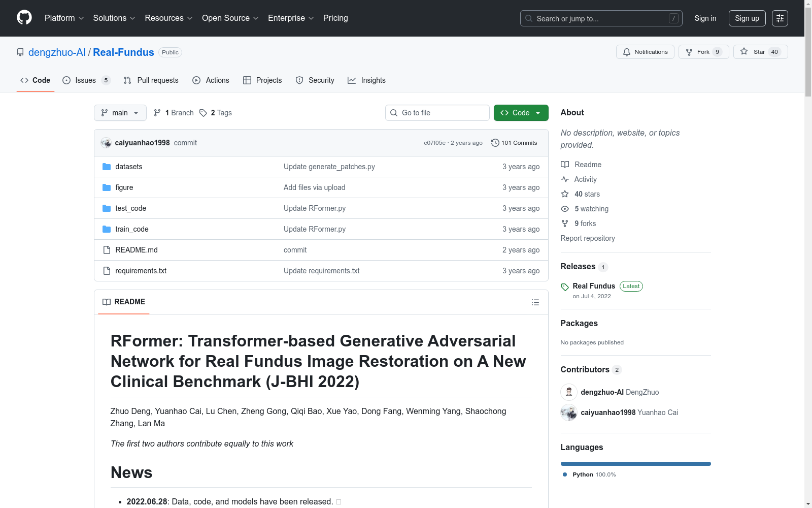Click the caiyuanhao1998 contributor avatar
The width and height of the screenshot is (812, 508).
pyautogui.click(x=569, y=412)
